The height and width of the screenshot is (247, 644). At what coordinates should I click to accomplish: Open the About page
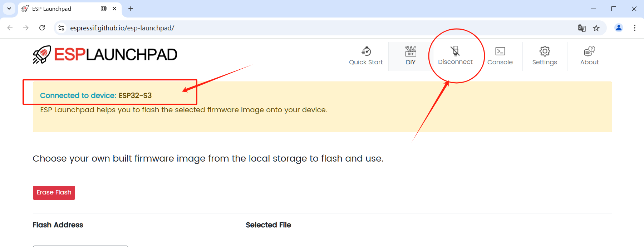[x=589, y=56]
